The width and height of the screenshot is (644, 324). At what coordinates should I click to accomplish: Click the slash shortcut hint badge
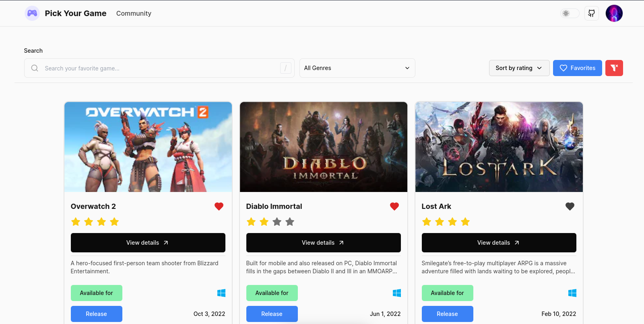286,68
